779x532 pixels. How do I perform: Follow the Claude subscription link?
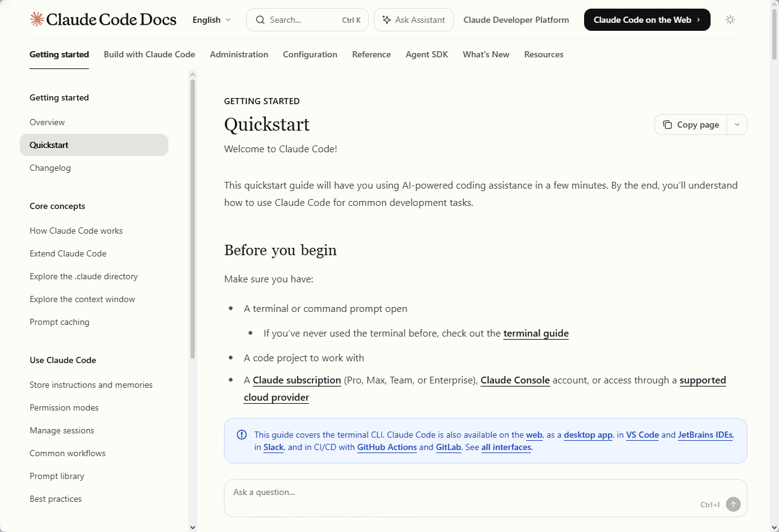coord(297,380)
